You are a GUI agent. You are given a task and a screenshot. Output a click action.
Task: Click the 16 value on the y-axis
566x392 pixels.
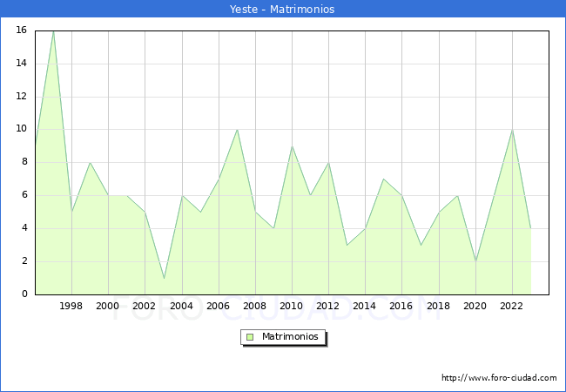(21, 30)
